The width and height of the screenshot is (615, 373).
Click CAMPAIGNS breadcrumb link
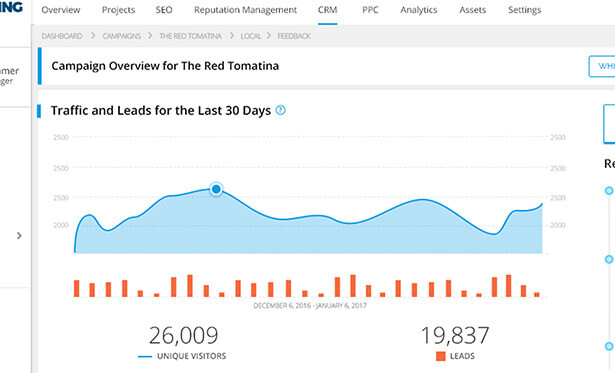(x=122, y=36)
